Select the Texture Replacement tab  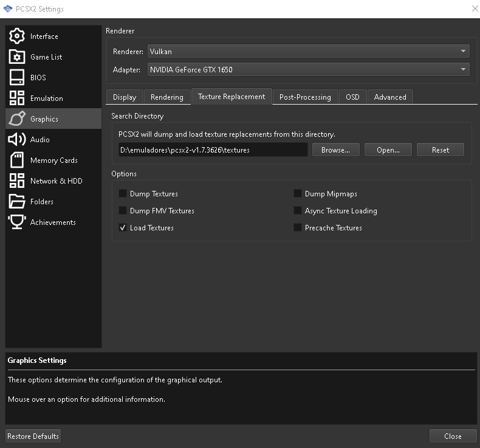(231, 97)
